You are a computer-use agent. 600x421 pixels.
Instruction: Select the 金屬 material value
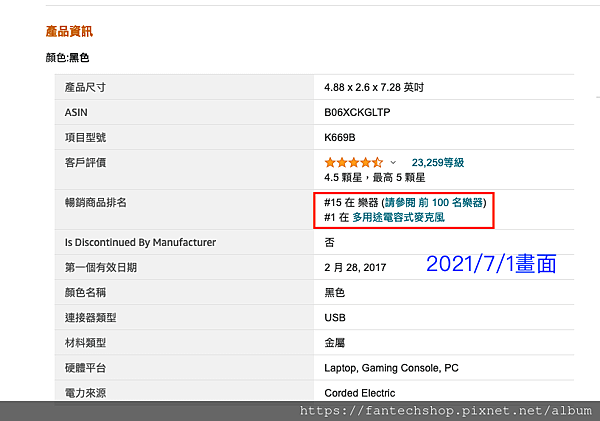(334, 343)
